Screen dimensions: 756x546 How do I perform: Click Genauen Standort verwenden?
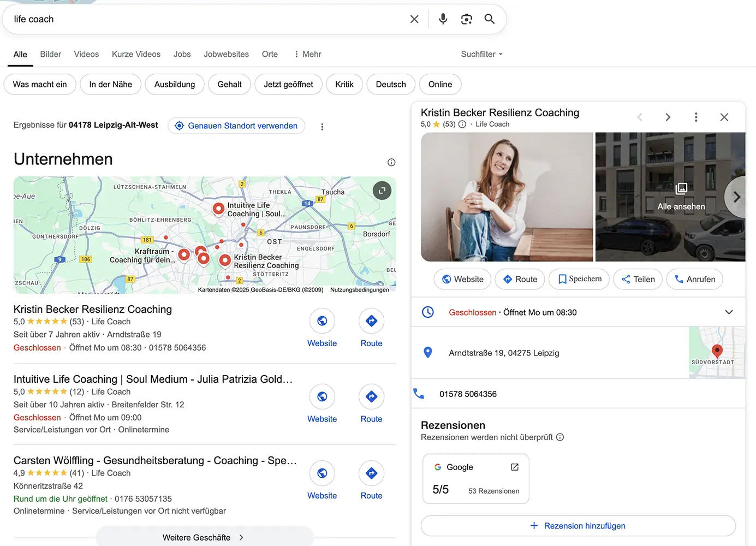[236, 126]
